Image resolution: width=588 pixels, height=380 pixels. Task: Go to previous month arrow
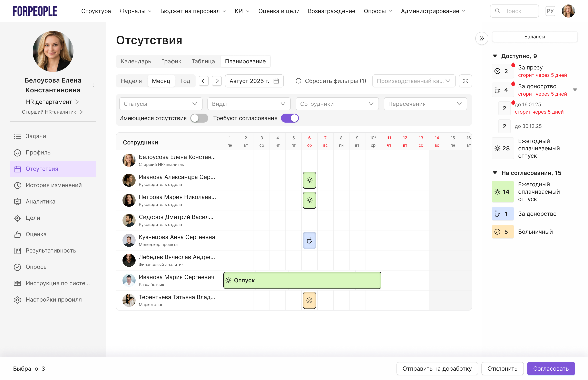pos(204,81)
